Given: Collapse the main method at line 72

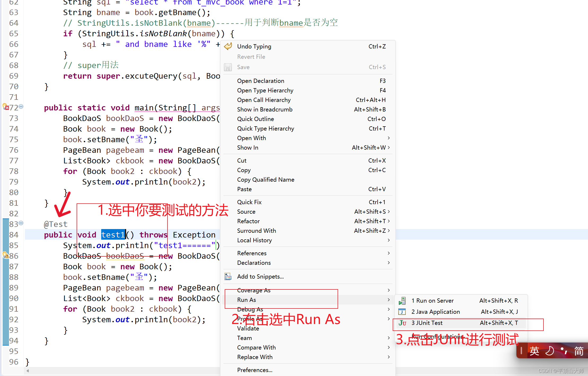Looking at the screenshot, I should (21, 106).
